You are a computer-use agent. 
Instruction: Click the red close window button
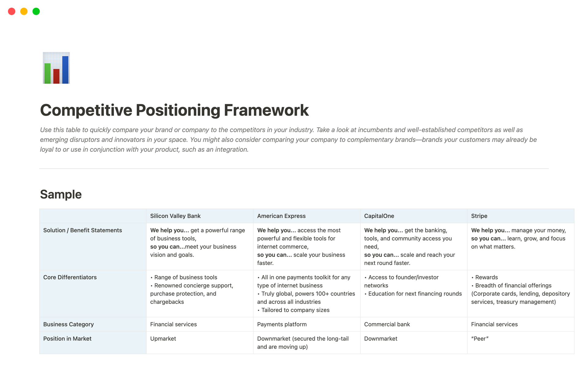pos(12,11)
